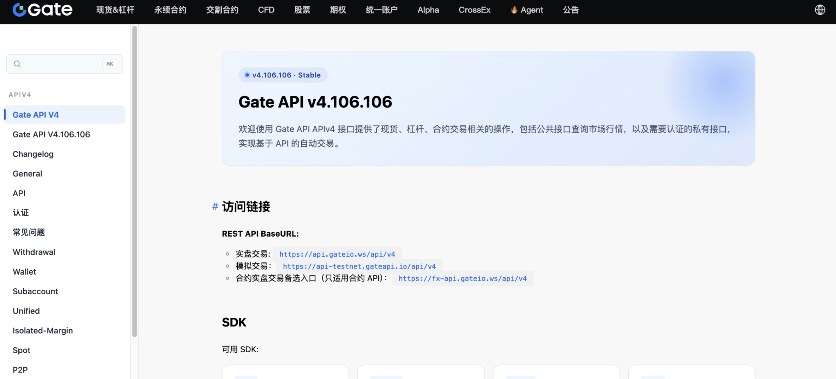
Task: Open Subaccount section in sidebar
Action: click(x=35, y=292)
